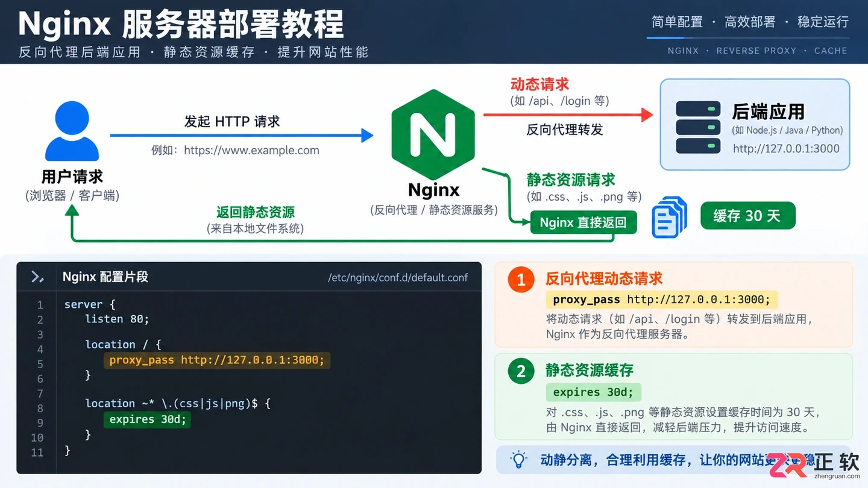Click the backend server rack icon
The height and width of the screenshot is (488, 868).
698,127
